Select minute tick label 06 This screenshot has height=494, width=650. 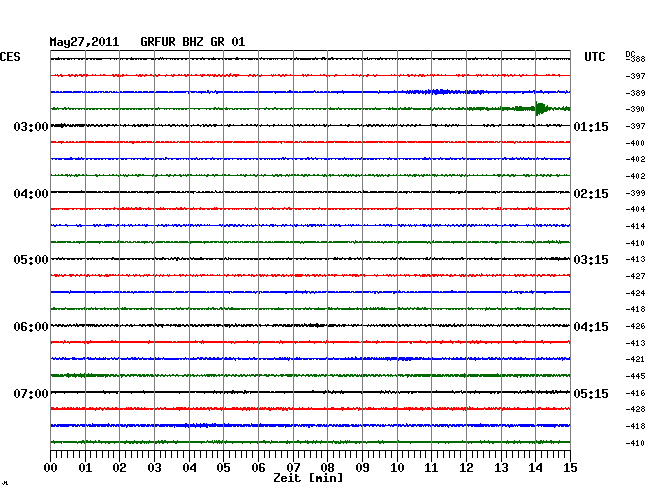click(258, 467)
